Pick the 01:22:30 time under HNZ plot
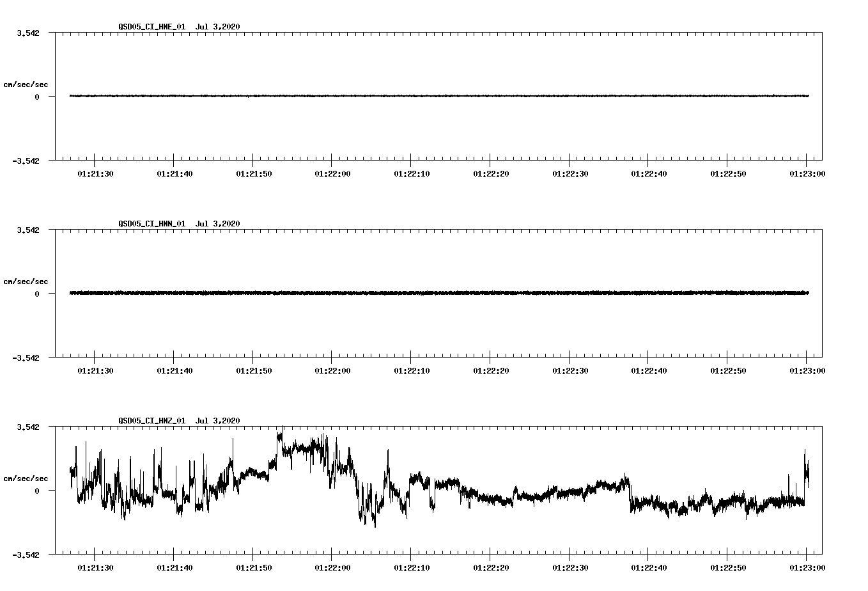Viewport: 868px width, 591px height. pos(570,567)
